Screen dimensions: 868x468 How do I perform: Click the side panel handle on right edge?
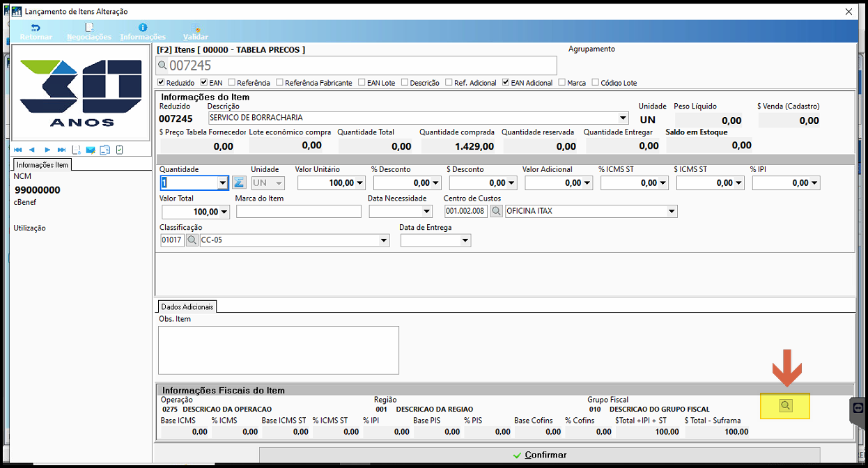point(858,408)
